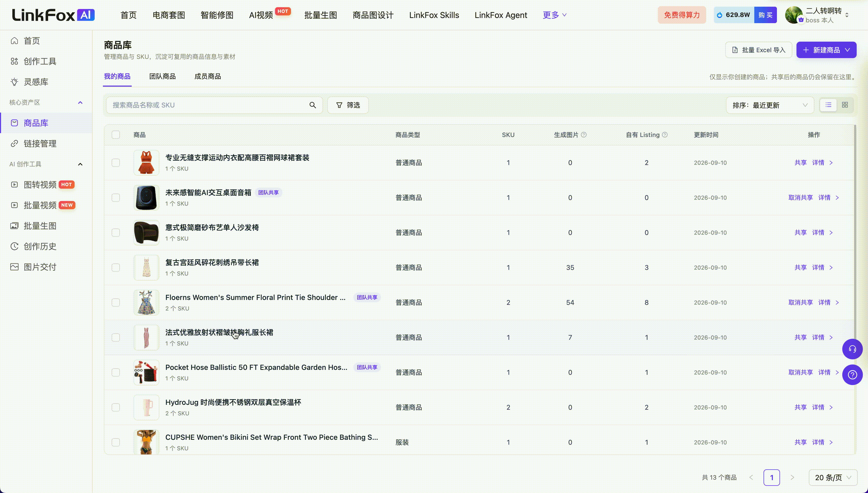The width and height of the screenshot is (868, 493).
Task: Open the floating help question button
Action: click(852, 375)
